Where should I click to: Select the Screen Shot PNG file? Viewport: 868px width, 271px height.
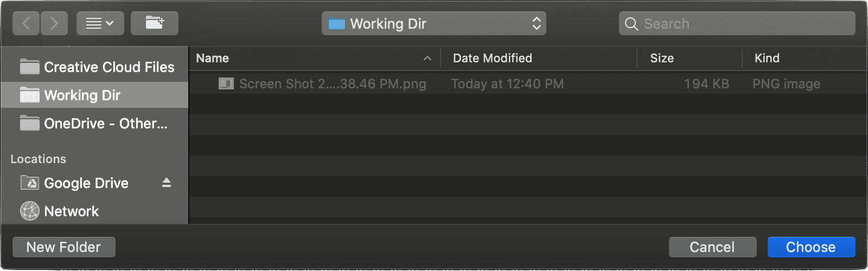pyautogui.click(x=332, y=84)
